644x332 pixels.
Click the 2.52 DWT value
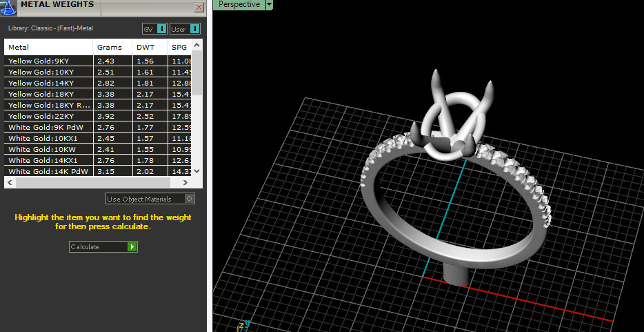[145, 116]
